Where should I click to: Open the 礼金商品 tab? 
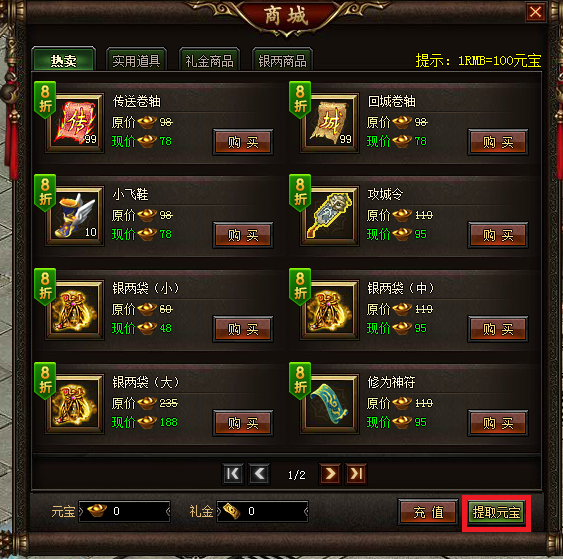(210, 60)
